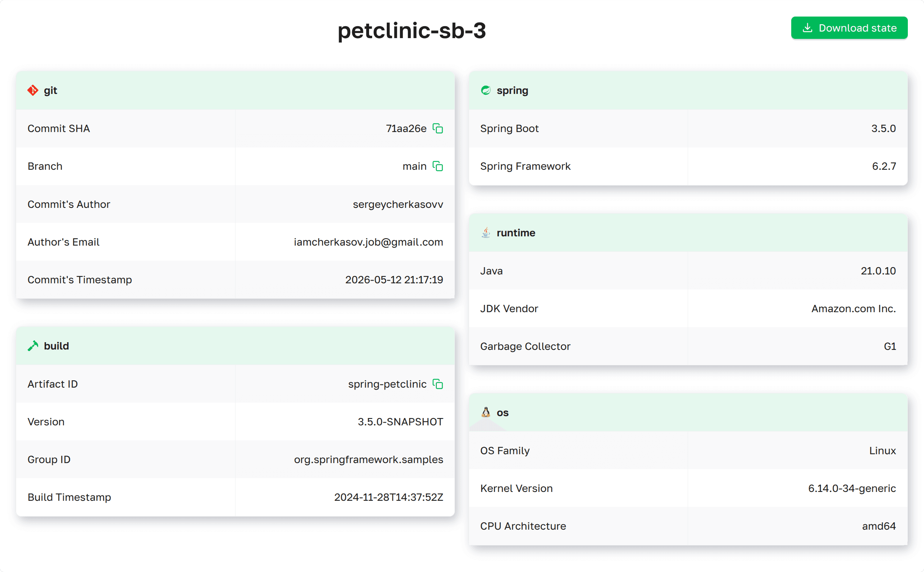Select Spring Framework version 6.2.7
This screenshot has height=572, width=924.
[884, 166]
